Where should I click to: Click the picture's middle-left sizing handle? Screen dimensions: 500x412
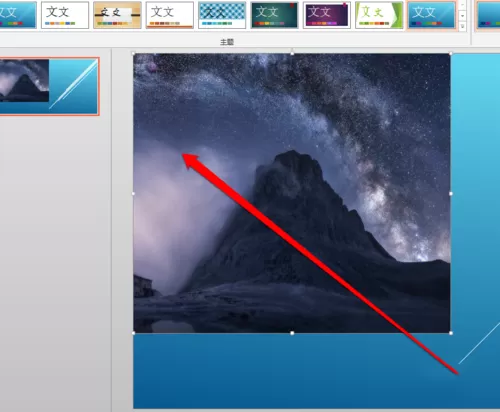pos(134,194)
